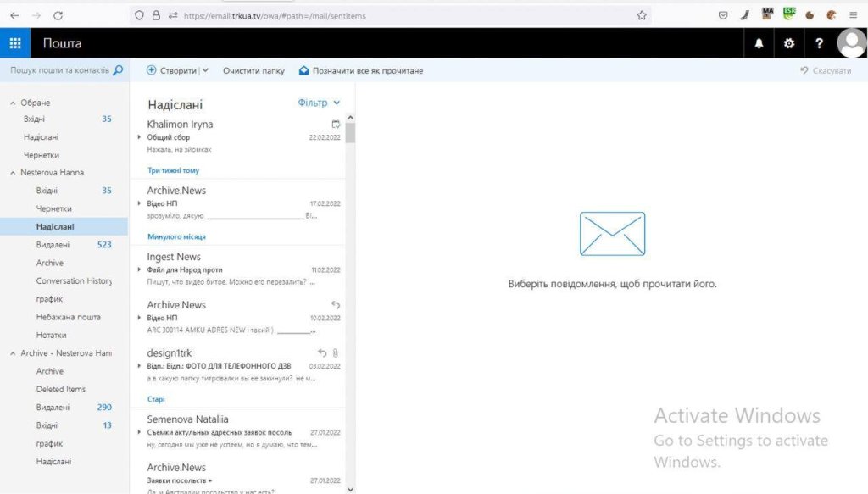Collapse the Обране folder group
The height and width of the screenshot is (494, 868).
(13, 103)
